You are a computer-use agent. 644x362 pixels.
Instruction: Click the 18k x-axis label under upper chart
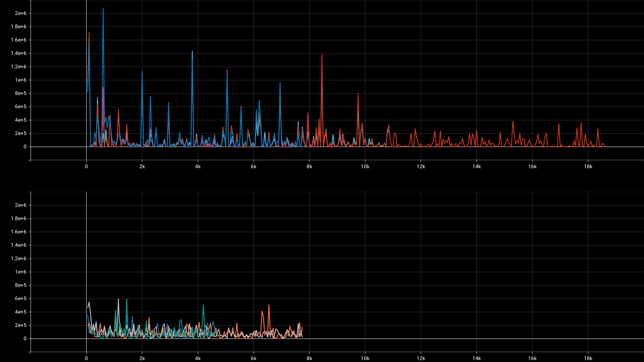[588, 167]
